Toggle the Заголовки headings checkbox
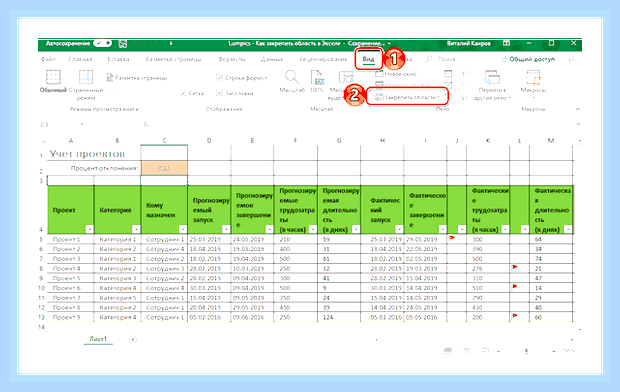The image size is (620, 392). (x=219, y=93)
